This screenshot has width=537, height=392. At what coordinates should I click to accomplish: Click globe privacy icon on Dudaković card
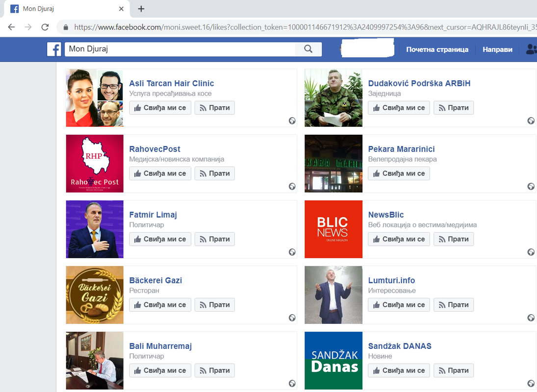[531, 121]
